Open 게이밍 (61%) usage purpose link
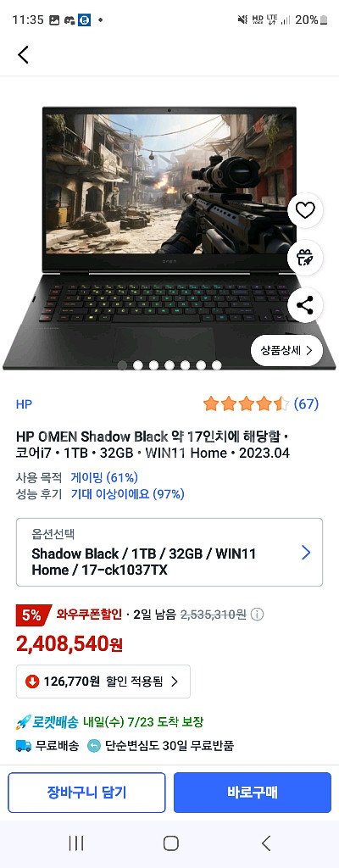Image resolution: width=339 pixels, height=868 pixels. [x=104, y=477]
